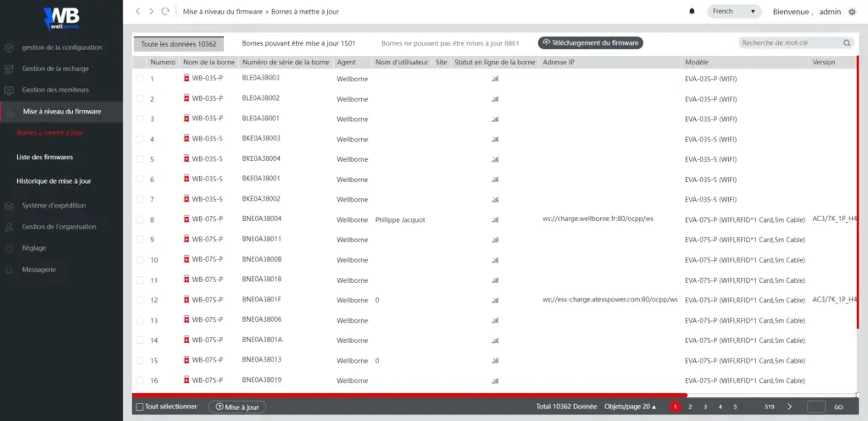This screenshot has width=868, height=421.
Task: Click the Numéro de série de la borne header
Action: [x=286, y=63]
